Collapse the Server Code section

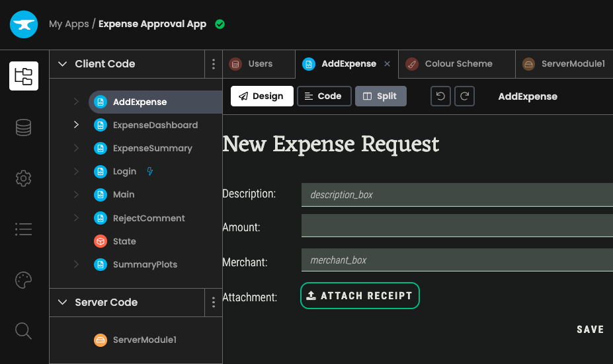pyautogui.click(x=63, y=303)
